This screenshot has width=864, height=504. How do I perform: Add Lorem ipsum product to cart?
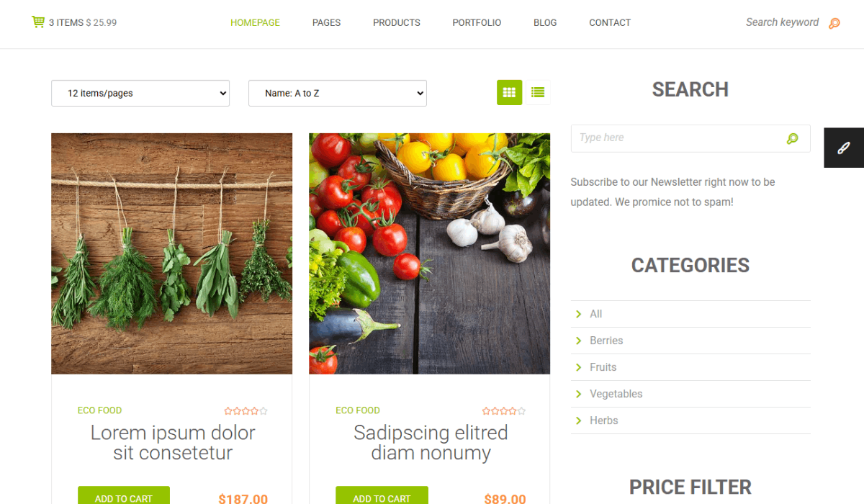pyautogui.click(x=124, y=495)
